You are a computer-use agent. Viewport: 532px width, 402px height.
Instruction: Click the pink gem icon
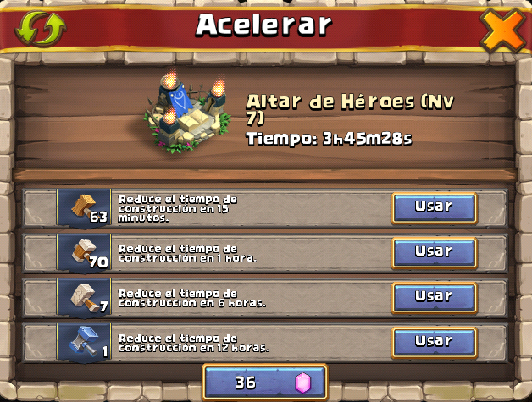[303, 383]
